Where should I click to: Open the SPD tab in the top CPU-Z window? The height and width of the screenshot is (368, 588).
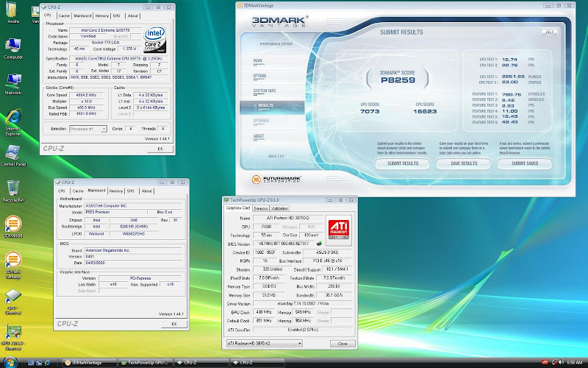[117, 15]
